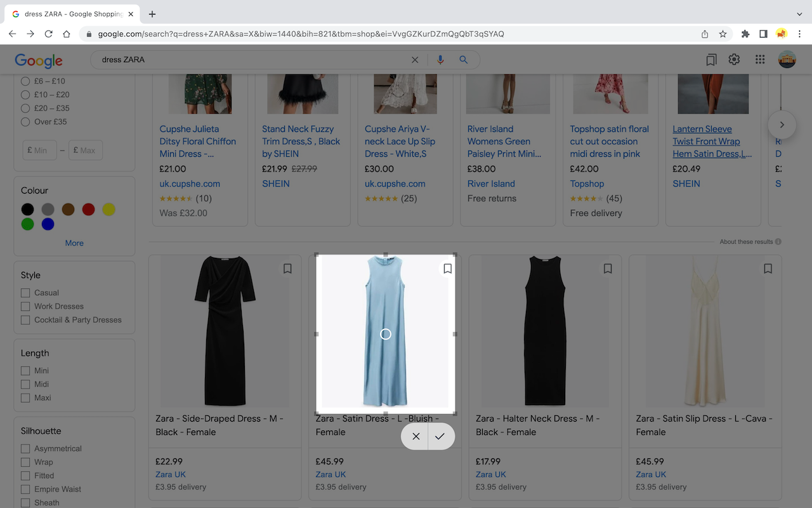
Task: Tick the Casual style checkbox
Action: pos(25,293)
